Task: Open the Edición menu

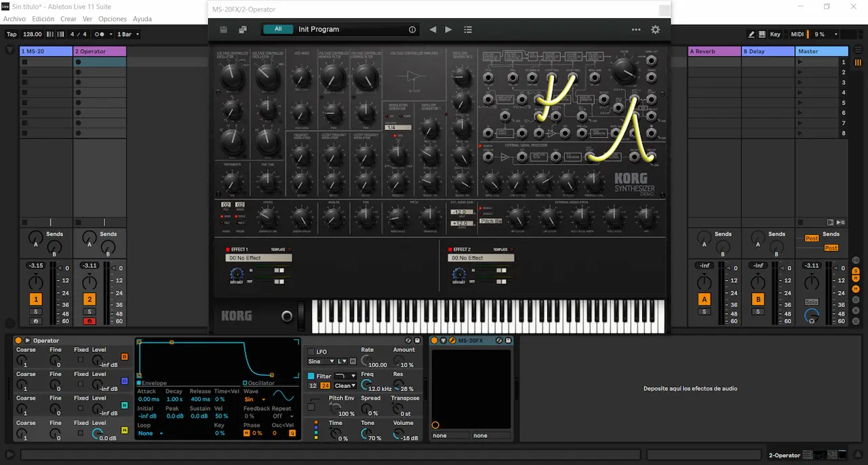Action: [43, 19]
